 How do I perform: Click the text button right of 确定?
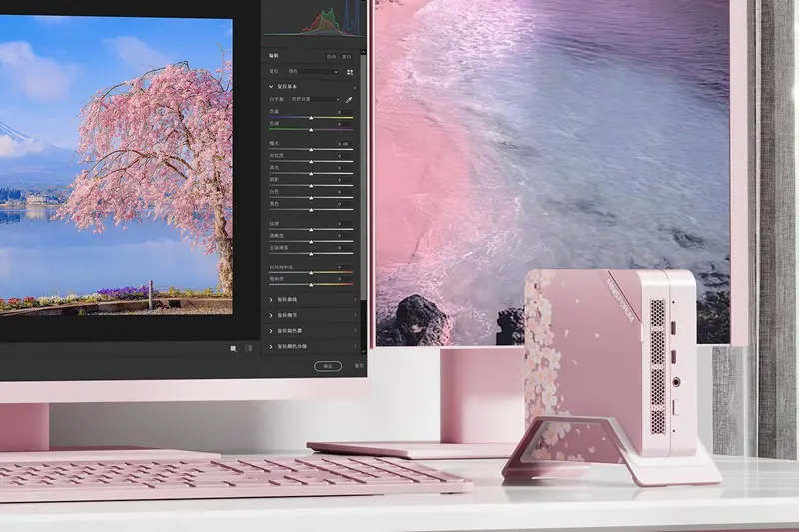[359, 366]
